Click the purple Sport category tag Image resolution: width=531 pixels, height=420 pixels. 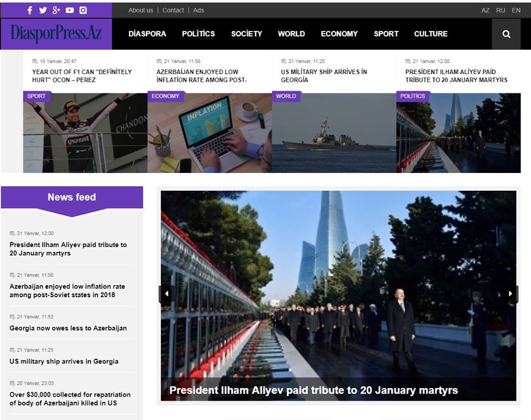tap(37, 96)
